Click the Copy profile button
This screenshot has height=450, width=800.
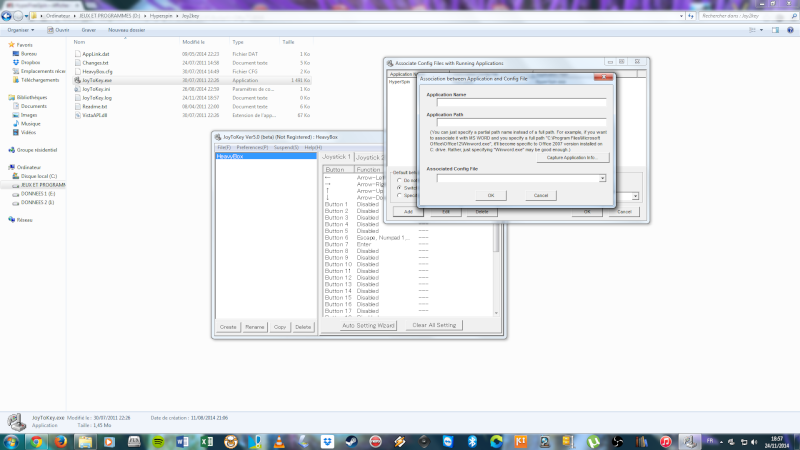pyautogui.click(x=280, y=327)
